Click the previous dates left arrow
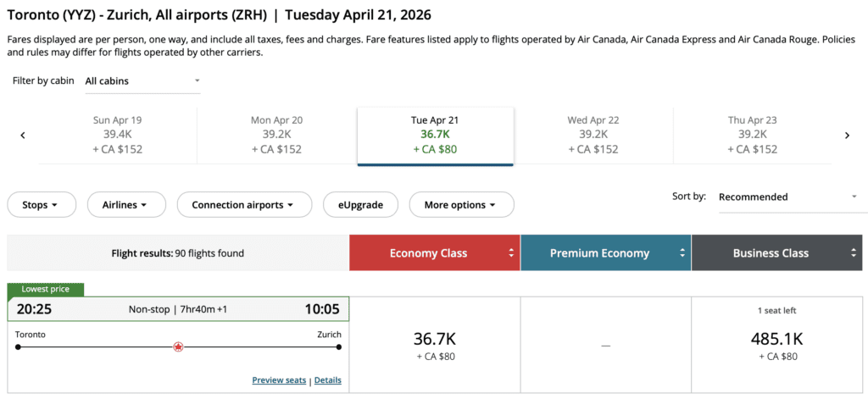This screenshot has height=399, width=868. click(x=23, y=136)
